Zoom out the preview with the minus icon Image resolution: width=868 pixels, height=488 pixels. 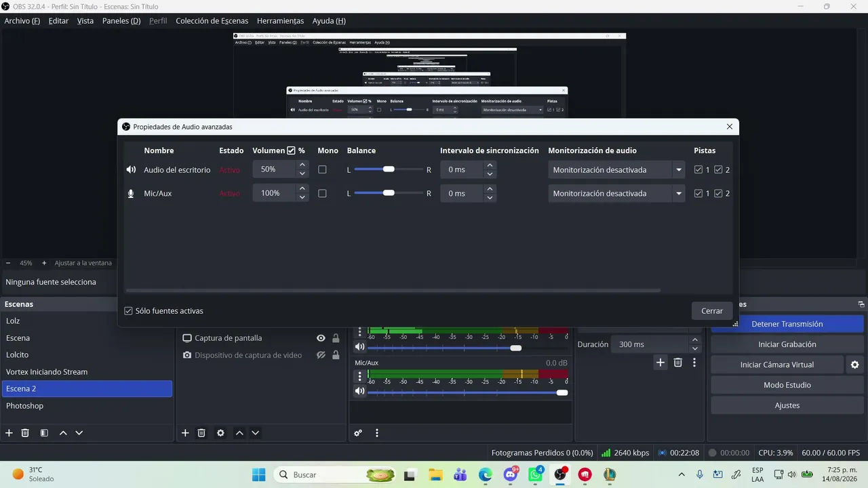pyautogui.click(x=8, y=263)
